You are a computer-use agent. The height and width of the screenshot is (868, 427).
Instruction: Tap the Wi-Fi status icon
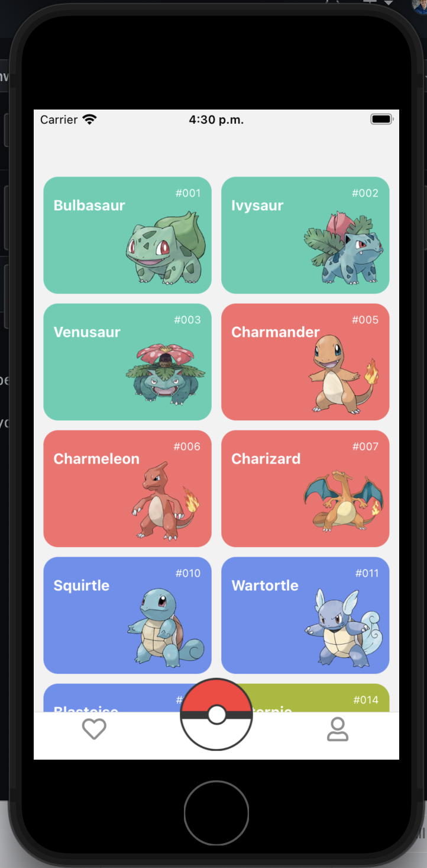tap(89, 120)
